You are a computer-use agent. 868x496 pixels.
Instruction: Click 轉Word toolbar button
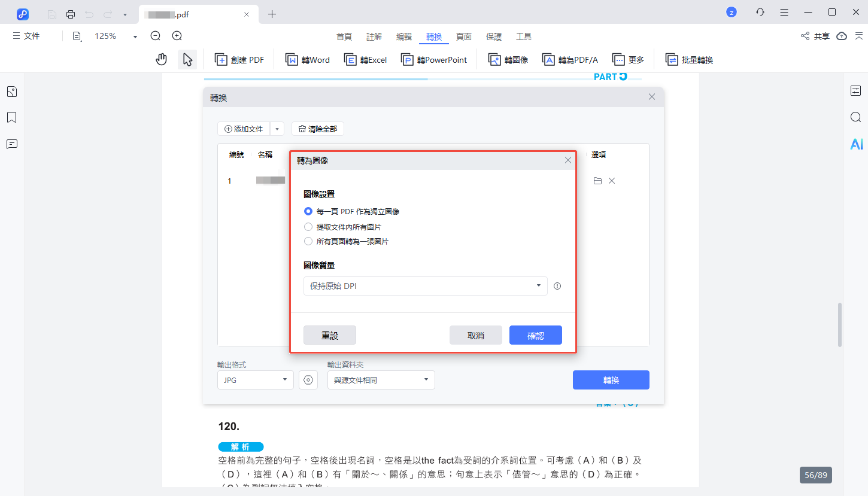[x=308, y=60]
